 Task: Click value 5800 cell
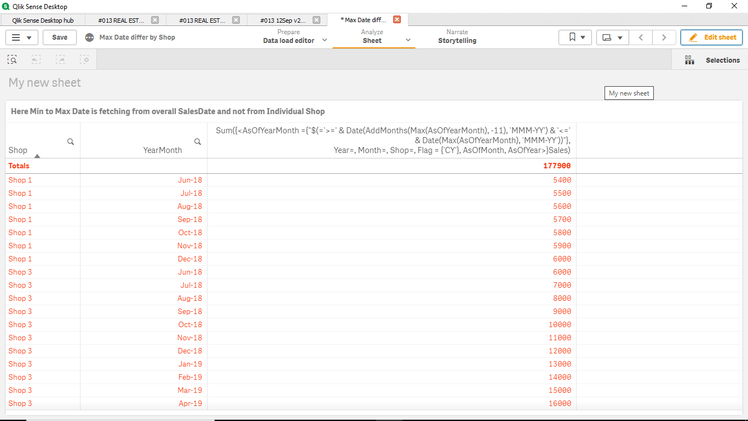tap(562, 233)
